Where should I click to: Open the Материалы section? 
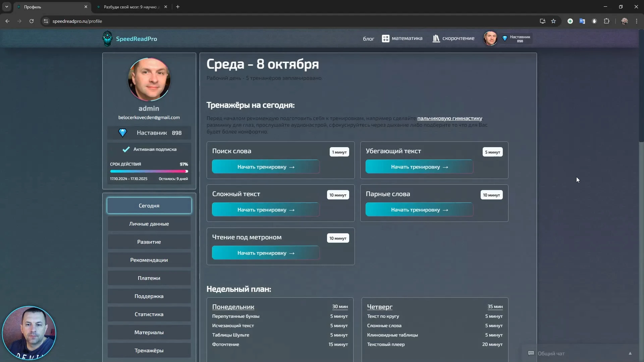pos(149,332)
